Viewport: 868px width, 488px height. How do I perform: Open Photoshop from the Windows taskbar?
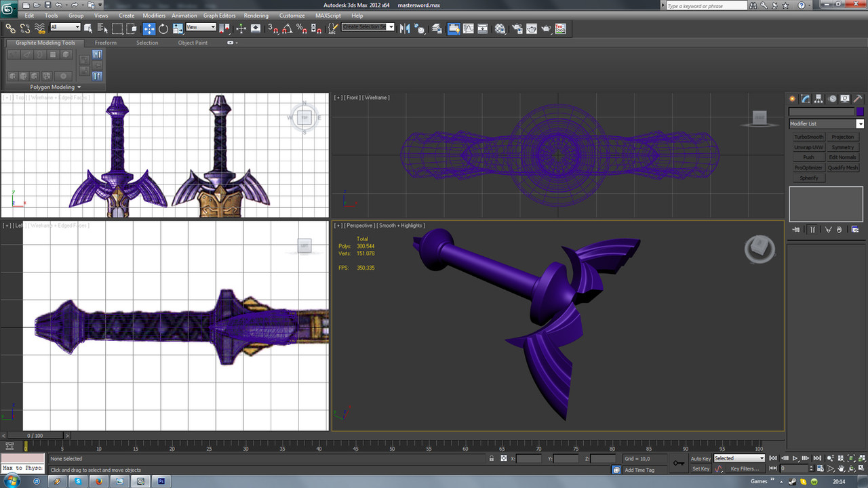point(162,481)
